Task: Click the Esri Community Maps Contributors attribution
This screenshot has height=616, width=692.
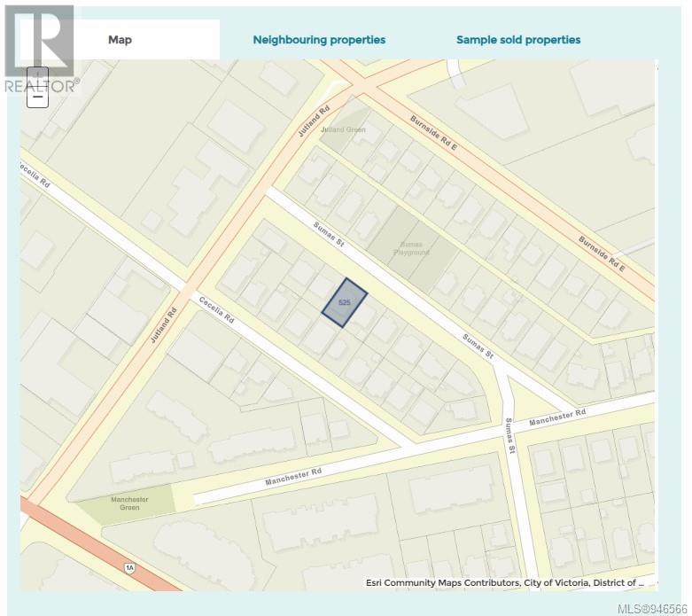Action: (441, 582)
